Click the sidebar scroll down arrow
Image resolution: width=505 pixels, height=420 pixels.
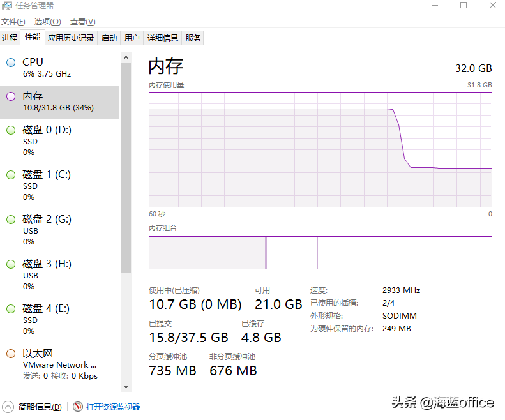pyautogui.click(x=126, y=387)
